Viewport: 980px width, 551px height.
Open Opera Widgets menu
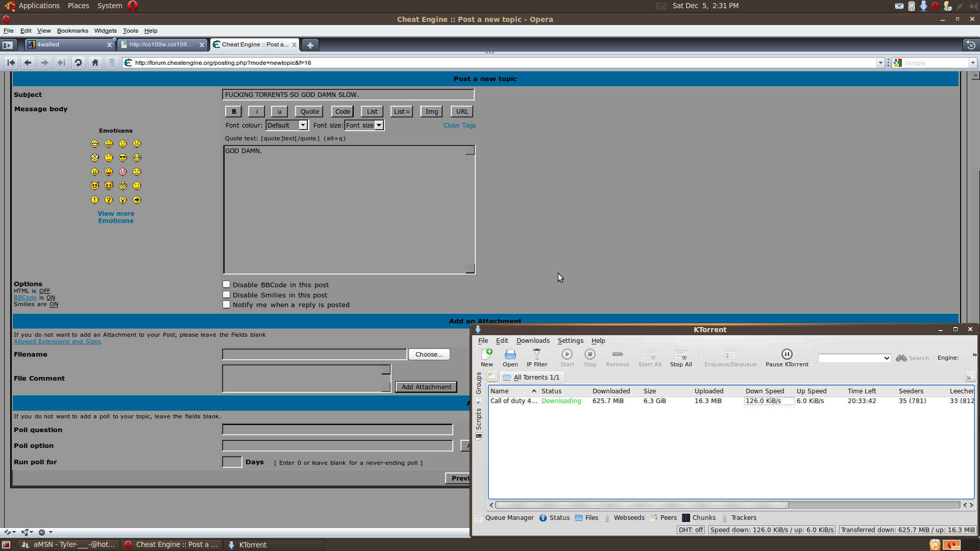point(105,31)
